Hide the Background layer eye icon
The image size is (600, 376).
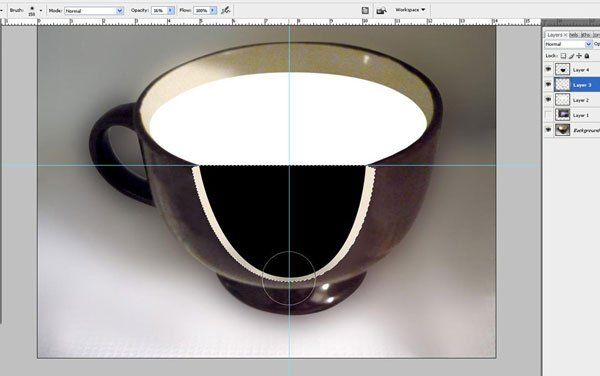point(548,130)
